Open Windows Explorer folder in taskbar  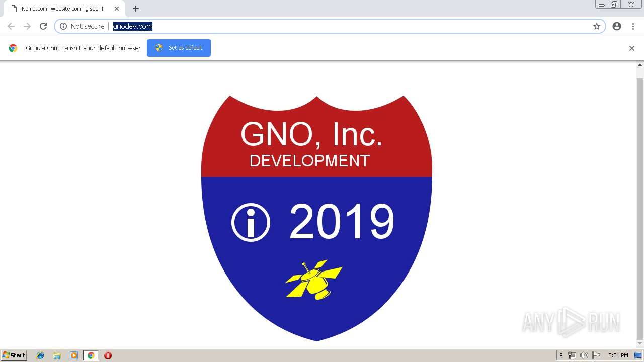point(57,355)
